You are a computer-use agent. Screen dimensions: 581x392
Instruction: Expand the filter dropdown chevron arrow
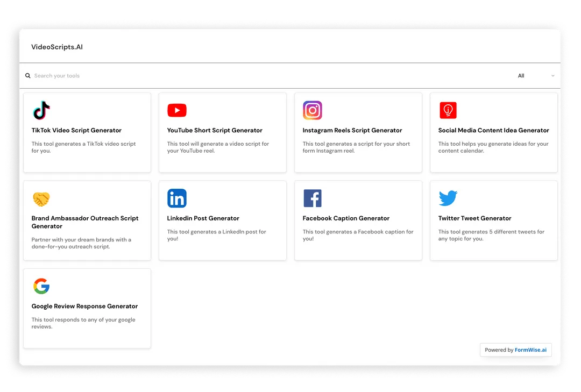552,76
